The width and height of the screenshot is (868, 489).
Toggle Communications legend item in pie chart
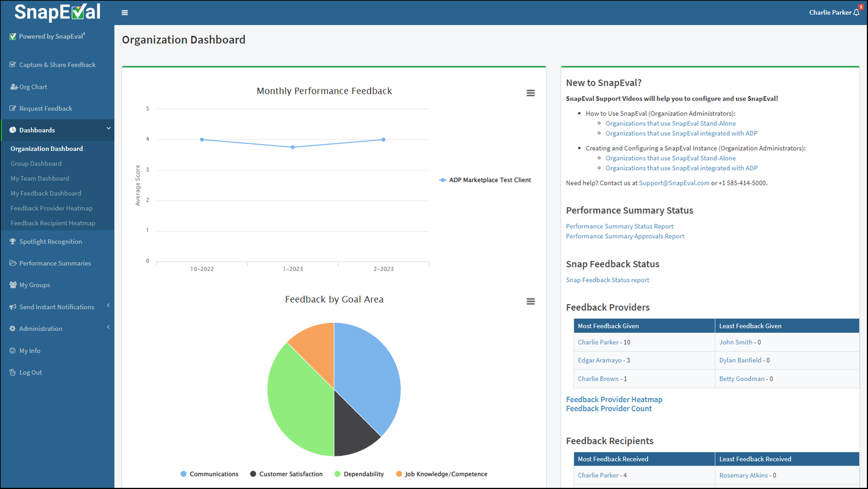click(x=209, y=474)
